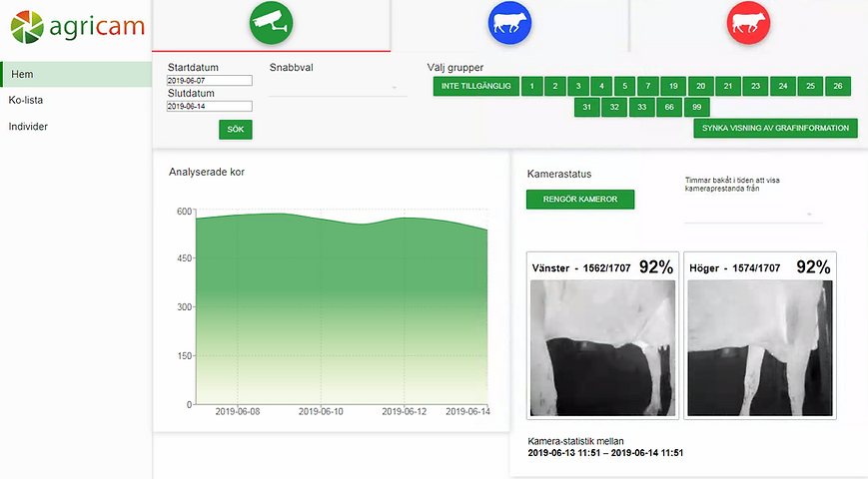Image resolution: width=868 pixels, height=479 pixels.
Task: Switch to the blue cow tab
Action: click(509, 22)
